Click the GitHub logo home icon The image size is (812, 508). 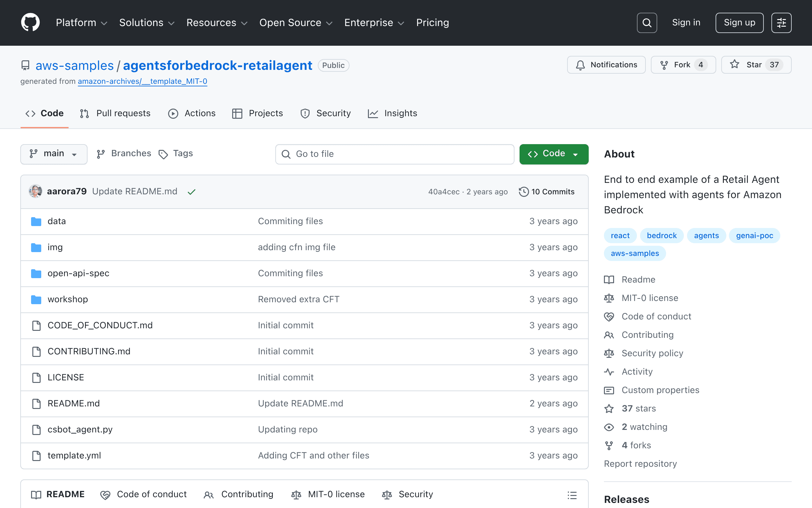tap(30, 23)
